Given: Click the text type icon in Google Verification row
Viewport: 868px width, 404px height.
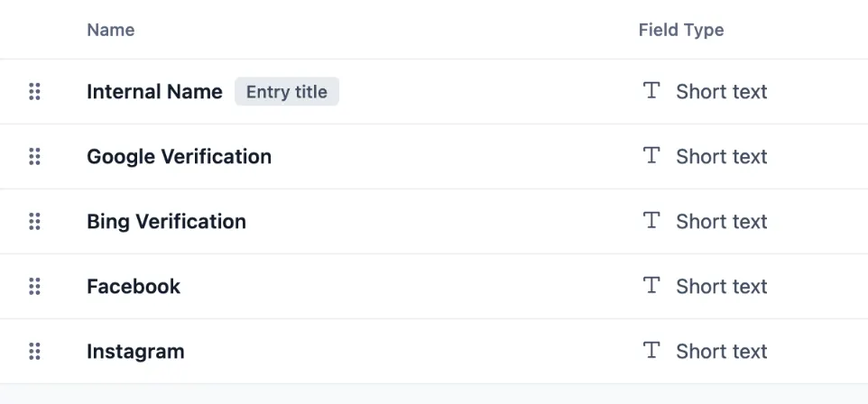Looking at the screenshot, I should coord(651,155).
